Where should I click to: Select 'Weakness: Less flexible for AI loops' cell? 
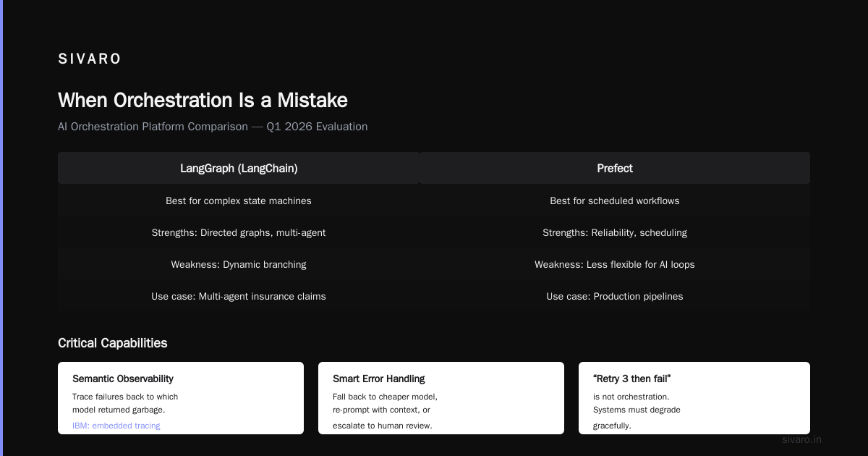coord(615,264)
